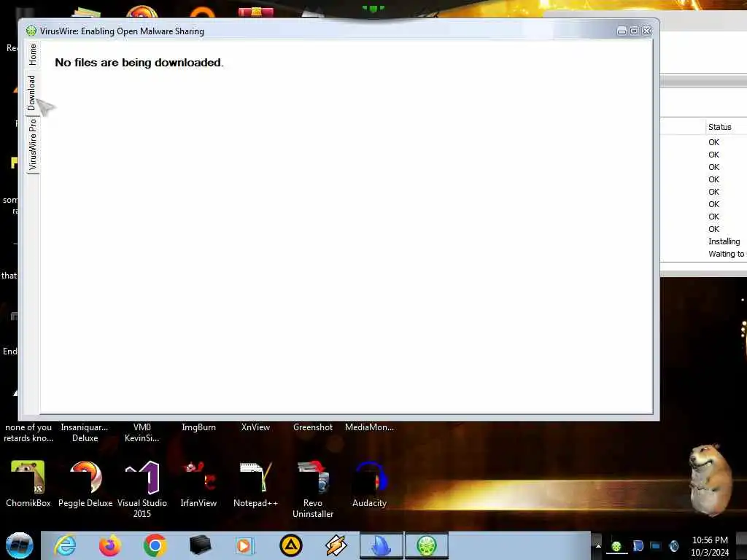Switch to the Home tab in VirusWire
The height and width of the screenshot is (560, 747).
click(x=32, y=54)
